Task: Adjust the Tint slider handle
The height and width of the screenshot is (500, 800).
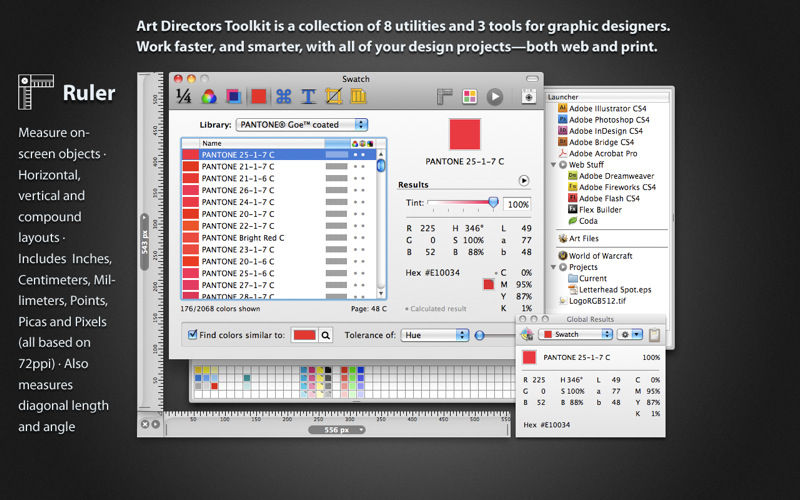Action: pos(493,203)
